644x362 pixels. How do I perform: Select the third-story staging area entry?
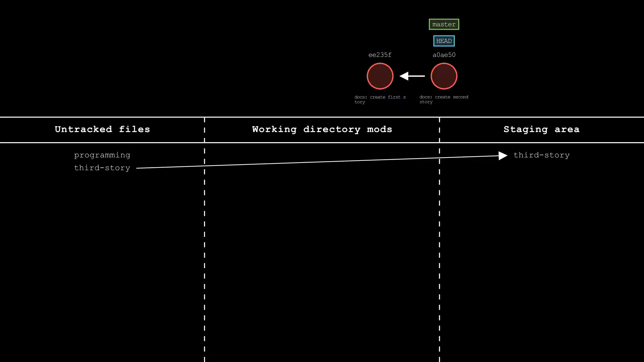click(x=541, y=155)
